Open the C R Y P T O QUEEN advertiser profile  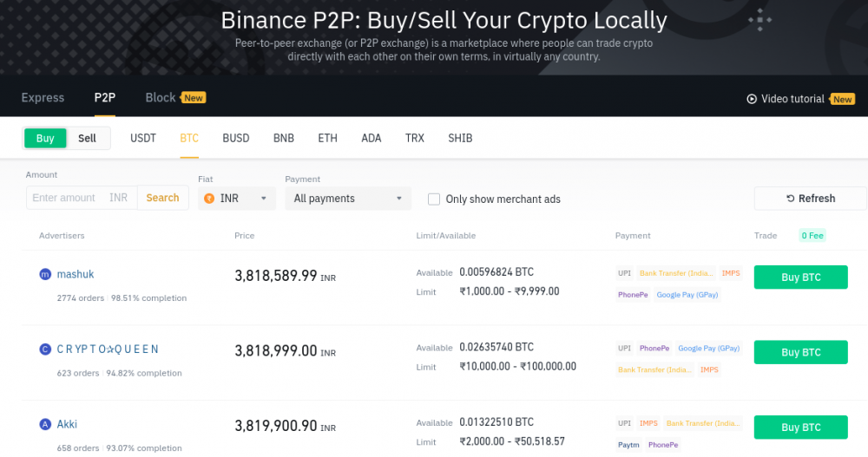point(108,349)
